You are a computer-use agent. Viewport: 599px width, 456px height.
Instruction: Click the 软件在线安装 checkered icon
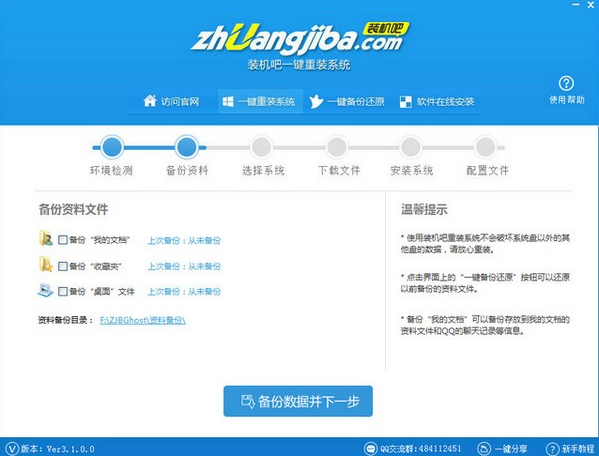pyautogui.click(x=405, y=102)
